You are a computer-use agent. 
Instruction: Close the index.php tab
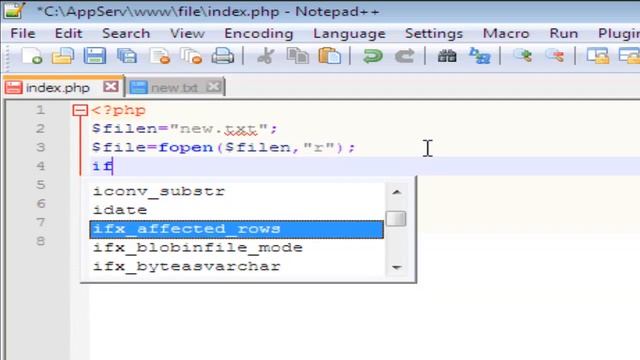[x=111, y=87]
